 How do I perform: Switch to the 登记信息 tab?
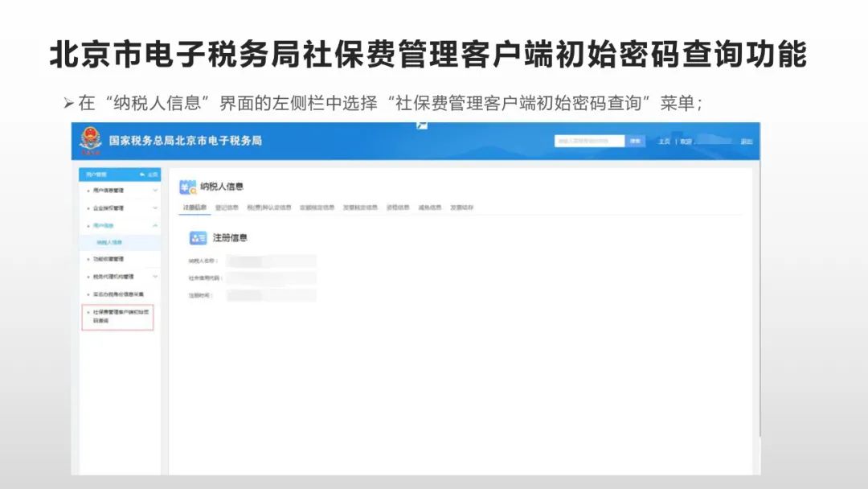tap(227, 208)
